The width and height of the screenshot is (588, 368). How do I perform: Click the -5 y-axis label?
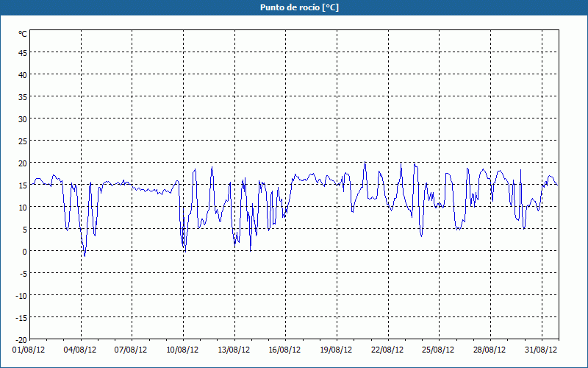coord(24,274)
